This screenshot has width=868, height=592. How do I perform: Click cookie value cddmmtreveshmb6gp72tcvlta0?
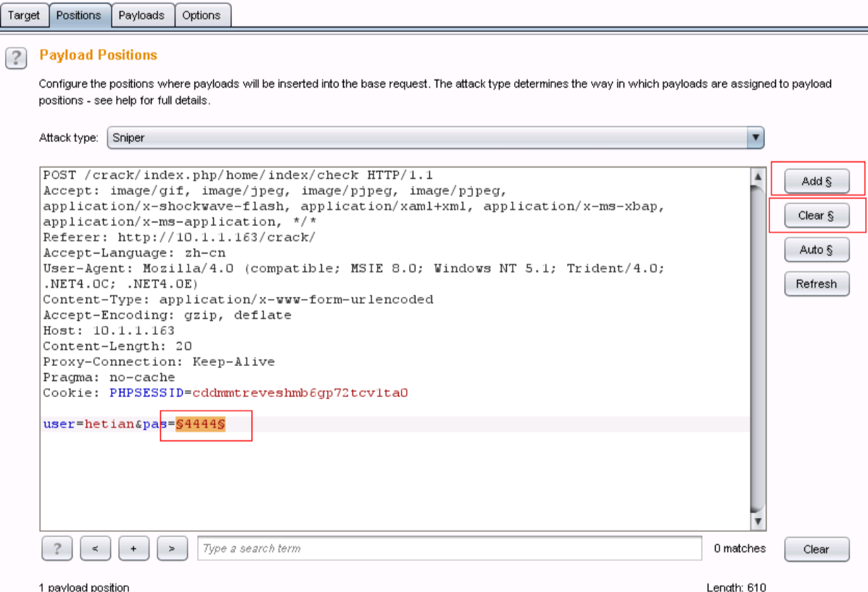[x=300, y=393]
